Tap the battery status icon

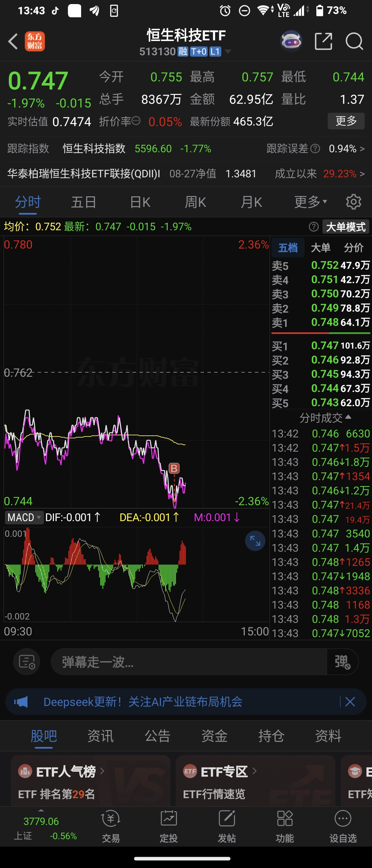(x=319, y=11)
